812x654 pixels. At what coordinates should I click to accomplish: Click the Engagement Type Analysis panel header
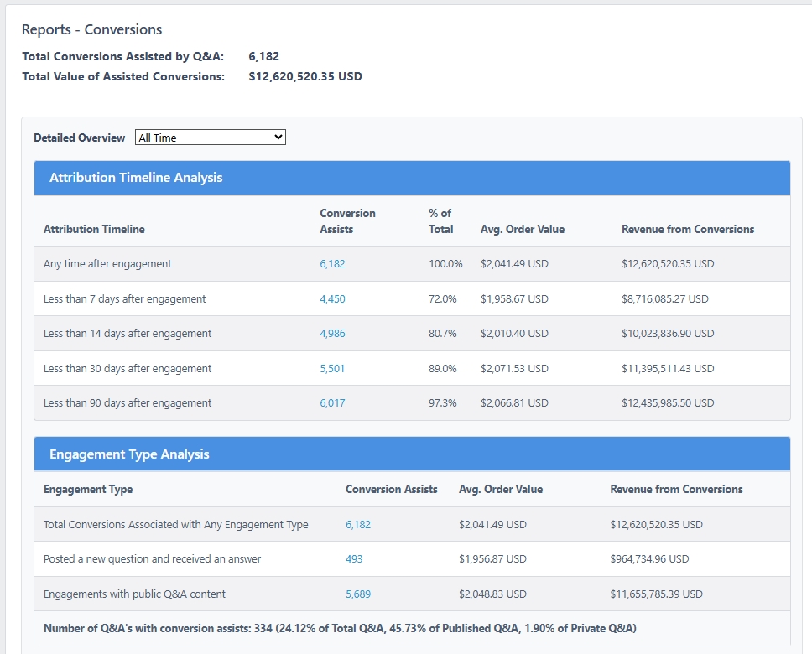[129, 454]
